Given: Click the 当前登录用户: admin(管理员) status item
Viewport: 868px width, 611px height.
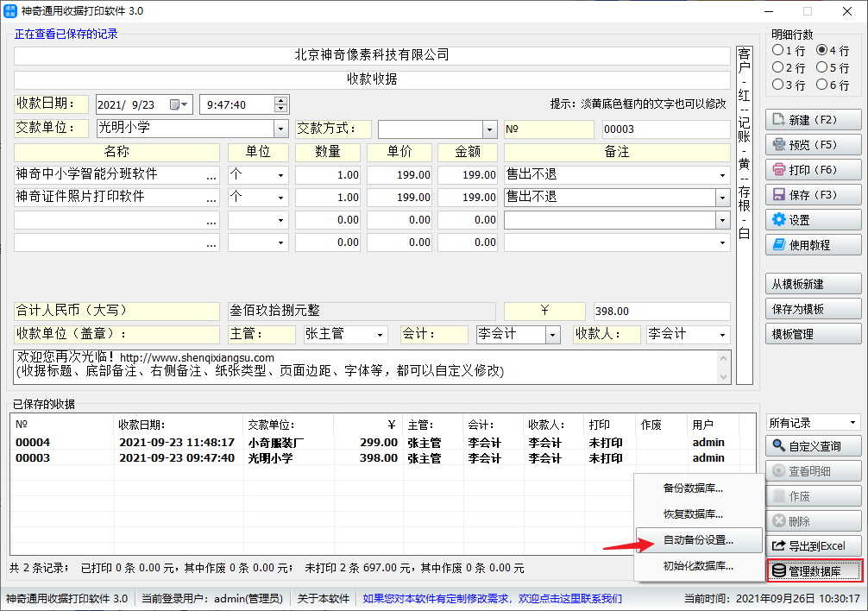Looking at the screenshot, I should coord(212,598).
